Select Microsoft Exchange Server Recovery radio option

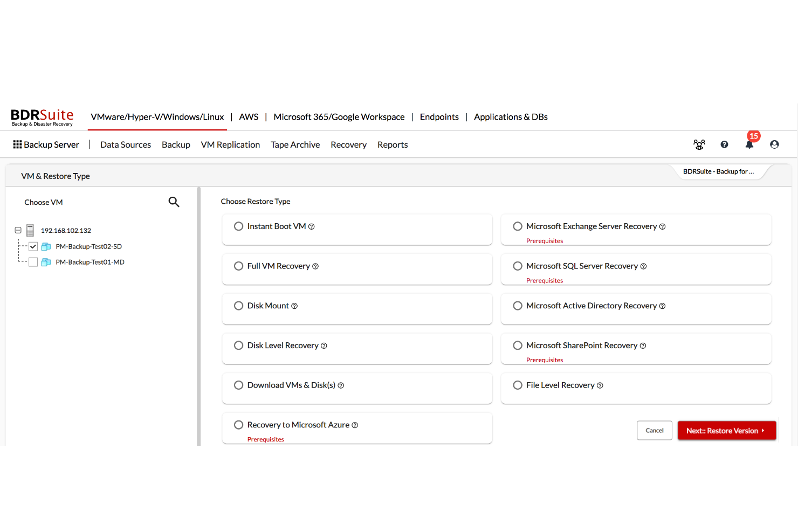pos(518,226)
